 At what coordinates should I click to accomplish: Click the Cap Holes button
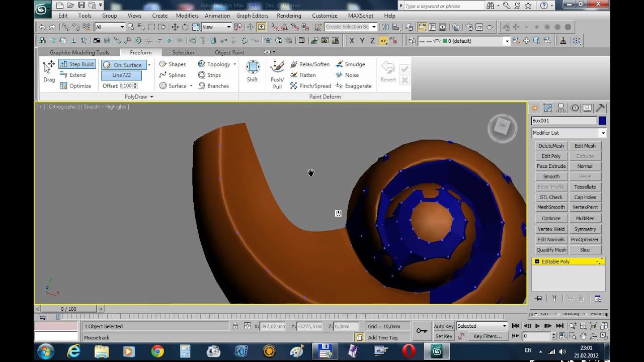[x=585, y=197]
